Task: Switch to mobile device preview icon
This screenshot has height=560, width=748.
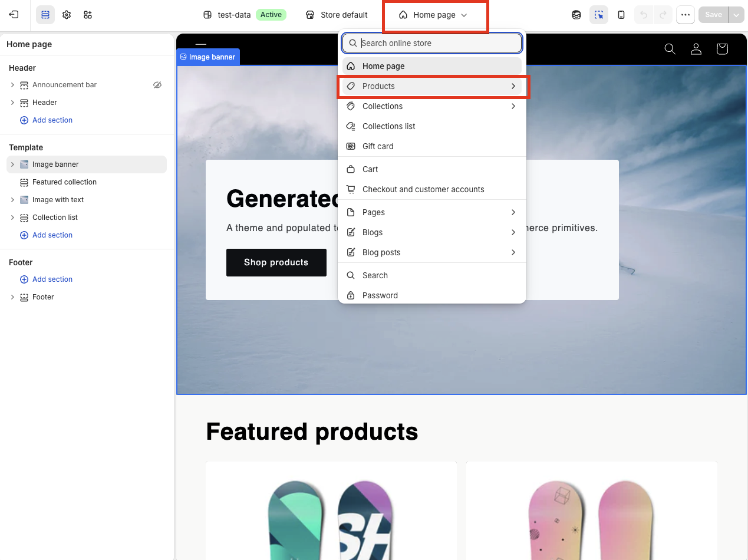Action: (621, 15)
